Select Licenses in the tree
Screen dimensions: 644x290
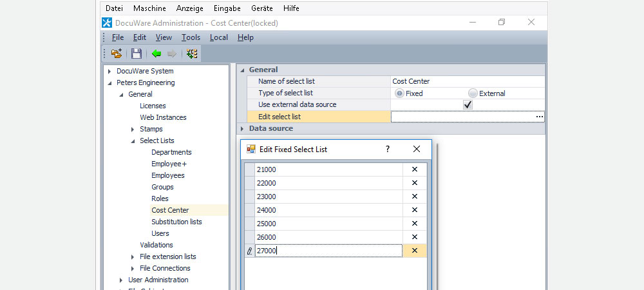[x=153, y=106]
